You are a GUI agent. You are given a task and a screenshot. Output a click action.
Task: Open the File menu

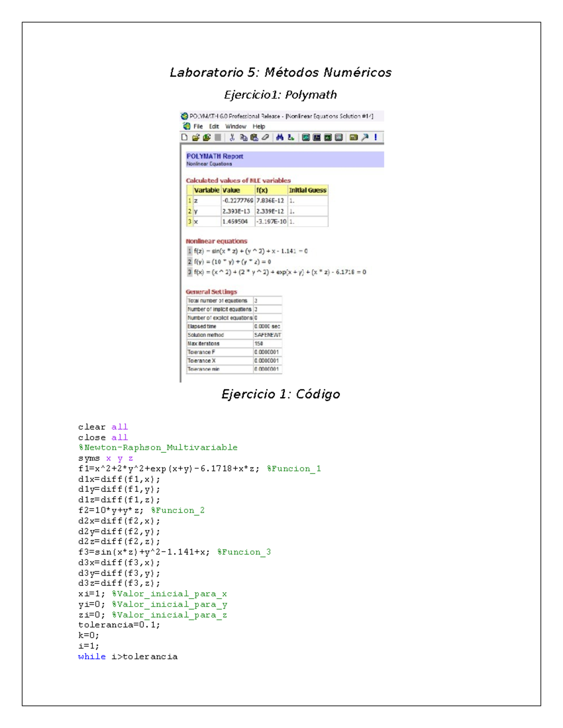click(198, 127)
